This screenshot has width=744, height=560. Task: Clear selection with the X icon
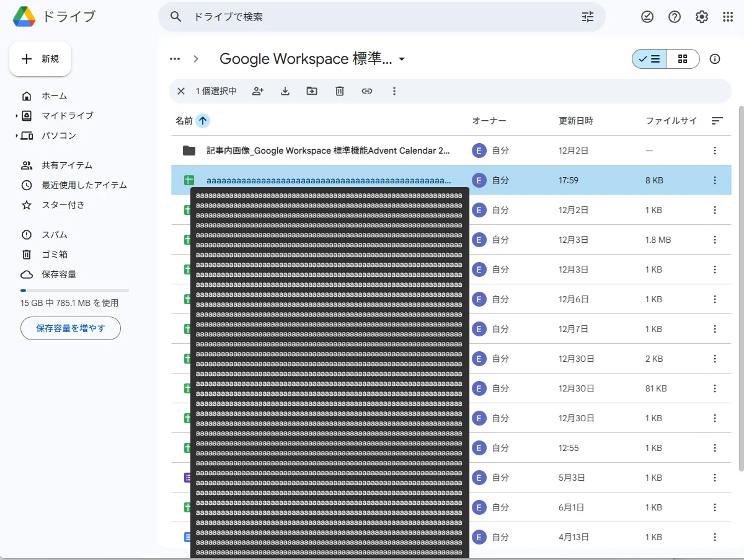(181, 91)
